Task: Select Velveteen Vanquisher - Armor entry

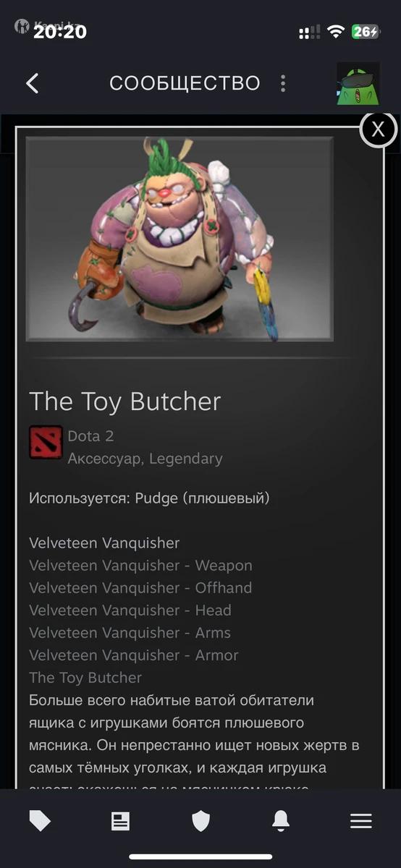Action: click(134, 655)
